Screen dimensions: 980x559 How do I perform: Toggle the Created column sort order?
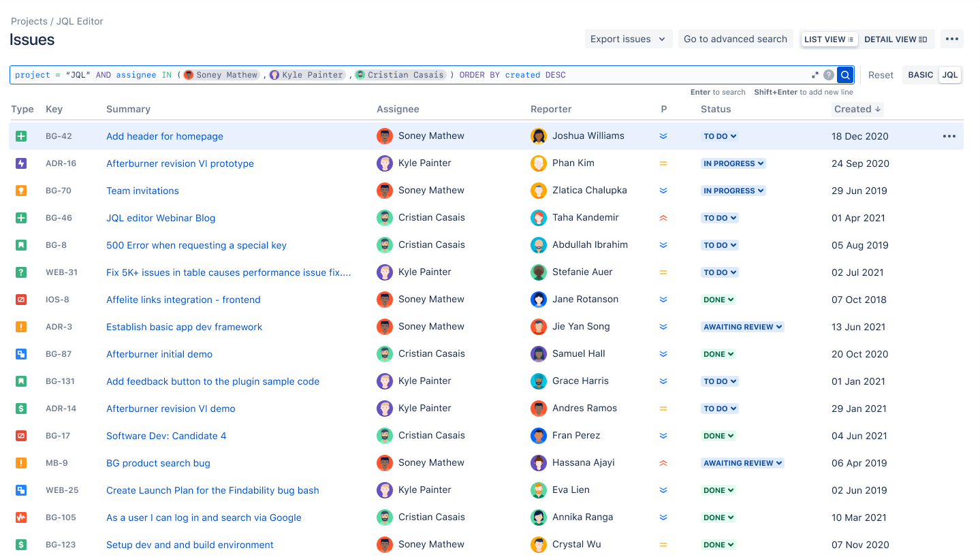[857, 109]
